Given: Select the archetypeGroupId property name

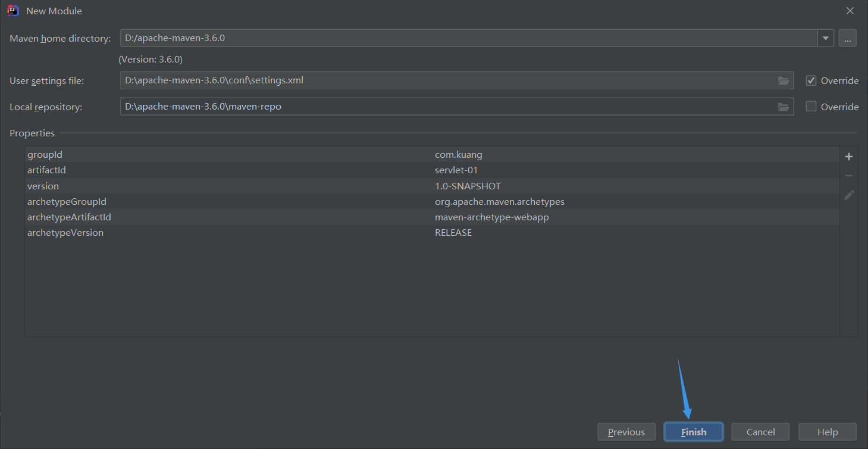Looking at the screenshot, I should (67, 201).
